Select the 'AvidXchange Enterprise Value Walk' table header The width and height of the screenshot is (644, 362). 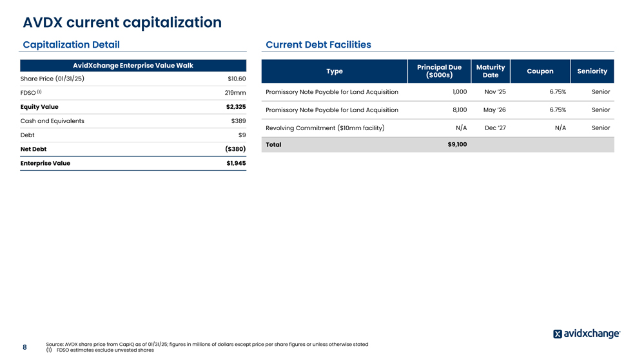click(133, 66)
